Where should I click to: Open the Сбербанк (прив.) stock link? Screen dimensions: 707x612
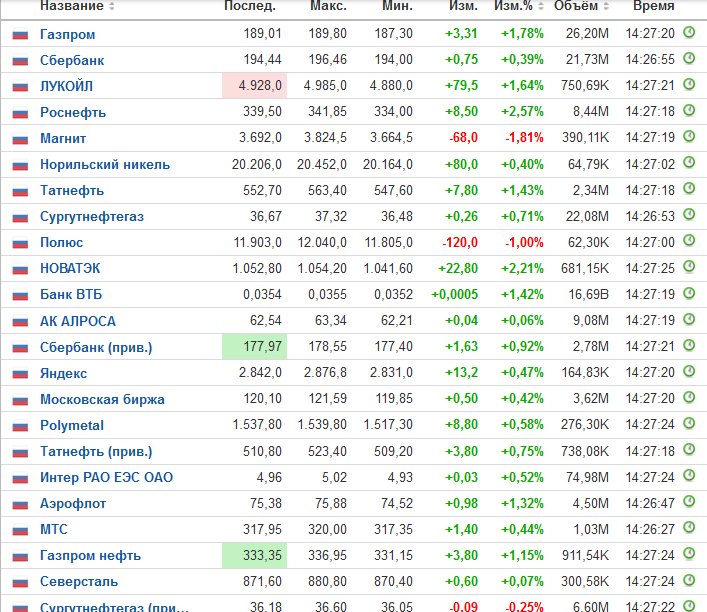tap(96, 347)
